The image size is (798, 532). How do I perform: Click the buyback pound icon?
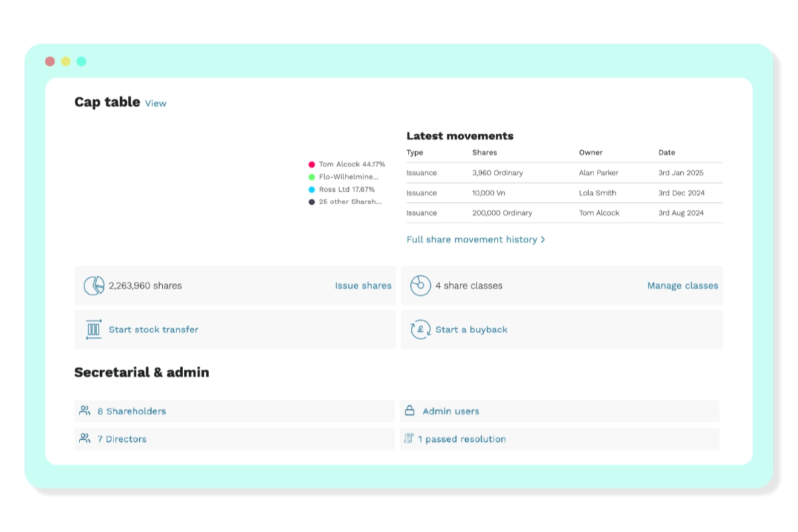[420, 329]
